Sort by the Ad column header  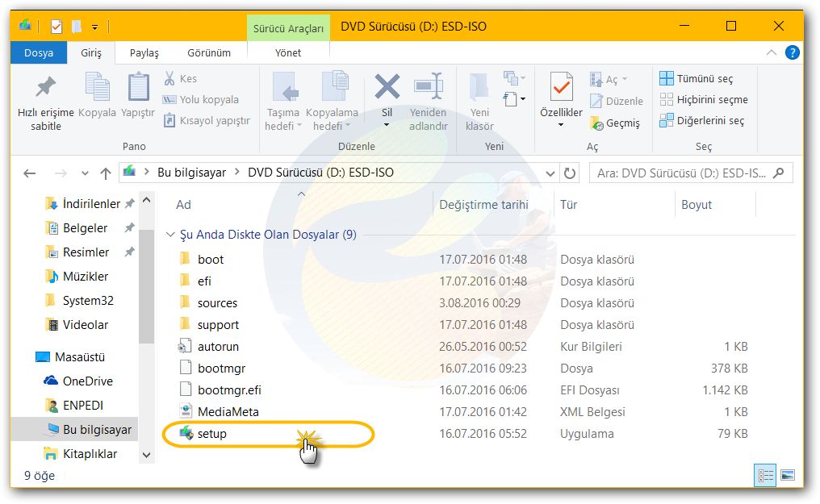183,205
